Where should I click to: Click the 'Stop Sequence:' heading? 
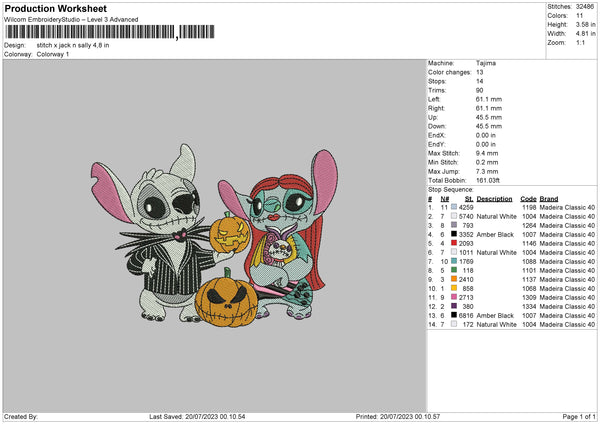pos(451,190)
